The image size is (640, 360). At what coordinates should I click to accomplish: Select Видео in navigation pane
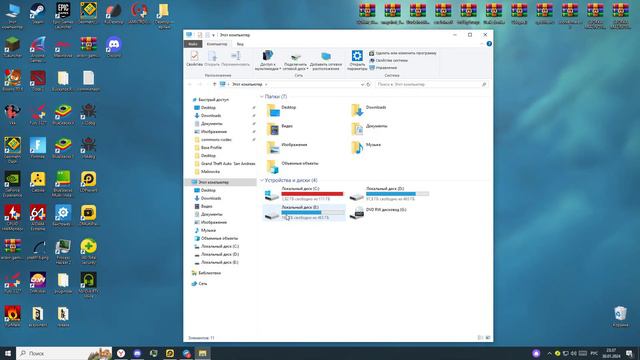click(x=207, y=206)
